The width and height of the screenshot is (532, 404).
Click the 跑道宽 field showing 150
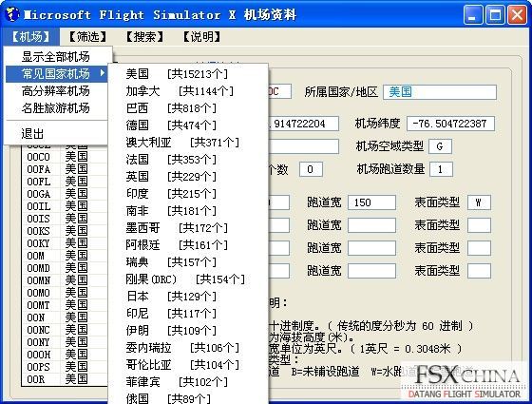coord(371,202)
